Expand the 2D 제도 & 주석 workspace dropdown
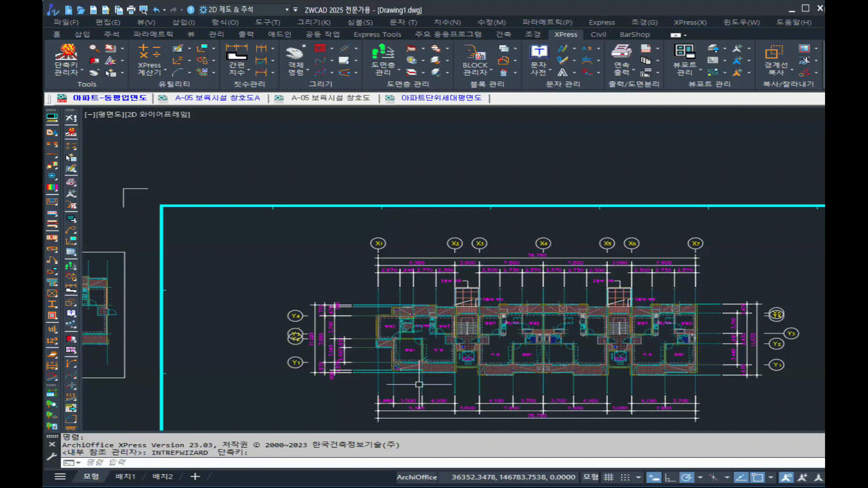This screenshot has height=488, width=868. [287, 9]
